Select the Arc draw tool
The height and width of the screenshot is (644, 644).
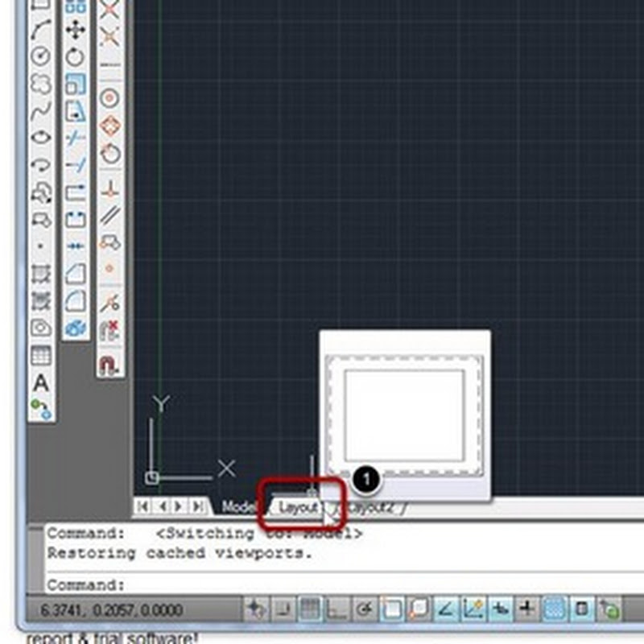[41, 30]
